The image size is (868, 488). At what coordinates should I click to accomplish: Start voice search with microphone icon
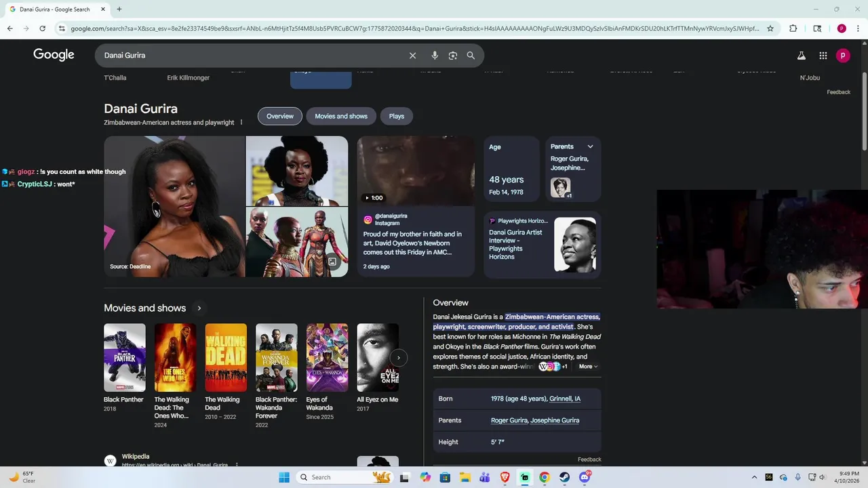(435, 56)
